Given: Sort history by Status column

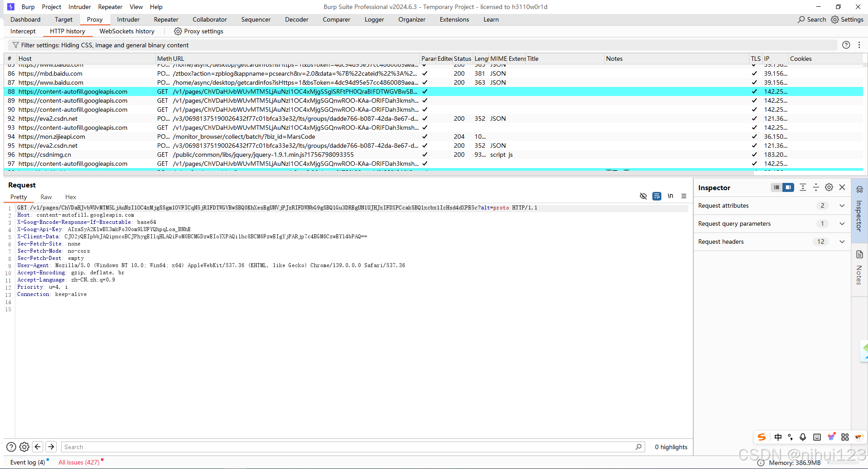Looking at the screenshot, I should [x=462, y=59].
